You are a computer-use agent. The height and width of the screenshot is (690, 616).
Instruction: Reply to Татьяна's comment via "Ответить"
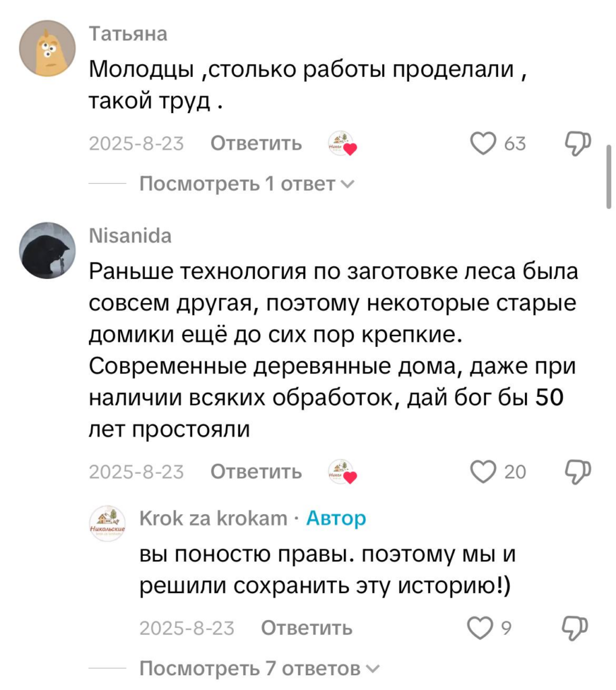tap(256, 144)
